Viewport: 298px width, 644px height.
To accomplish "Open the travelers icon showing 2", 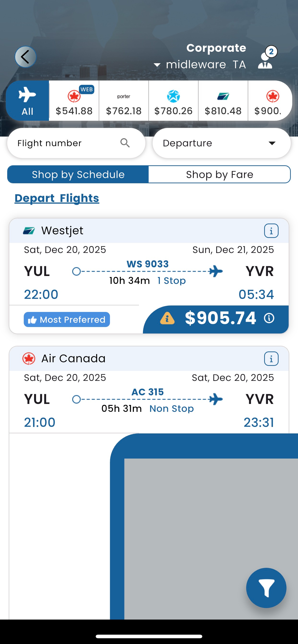I will [266, 59].
